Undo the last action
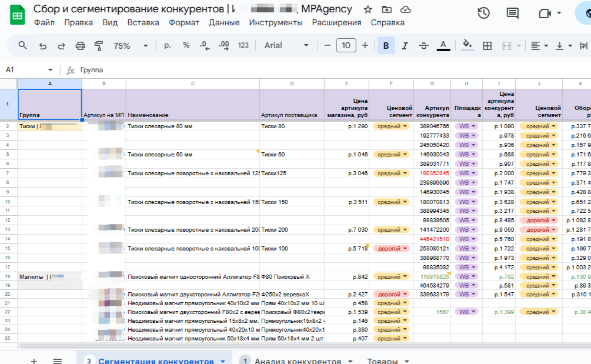The width and height of the screenshot is (591, 364). (x=42, y=46)
